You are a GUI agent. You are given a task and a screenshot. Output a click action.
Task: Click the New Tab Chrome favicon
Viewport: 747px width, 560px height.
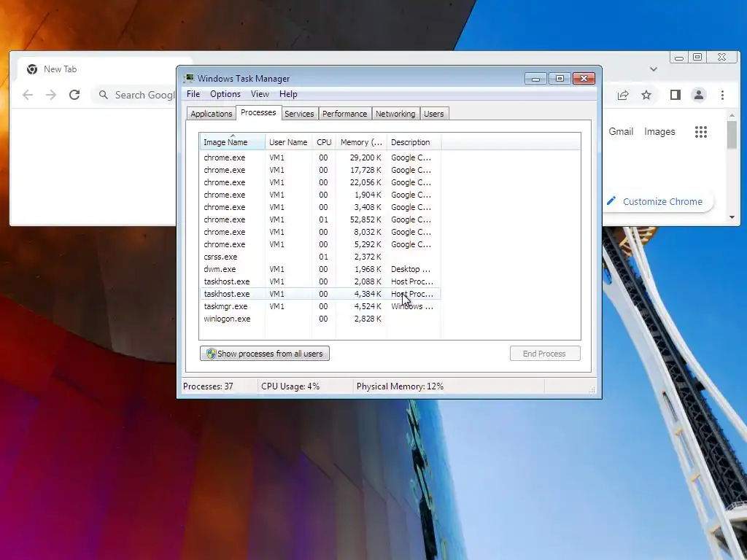click(x=32, y=69)
